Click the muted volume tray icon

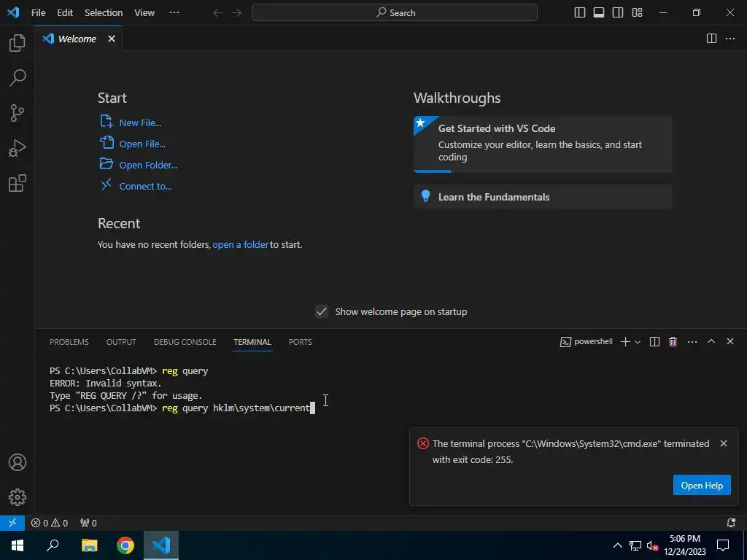653,545
